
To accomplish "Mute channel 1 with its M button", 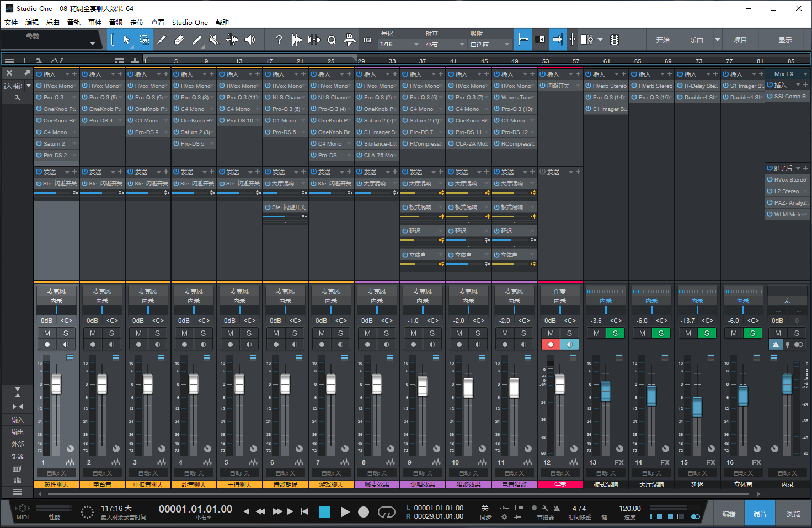I will [47, 333].
